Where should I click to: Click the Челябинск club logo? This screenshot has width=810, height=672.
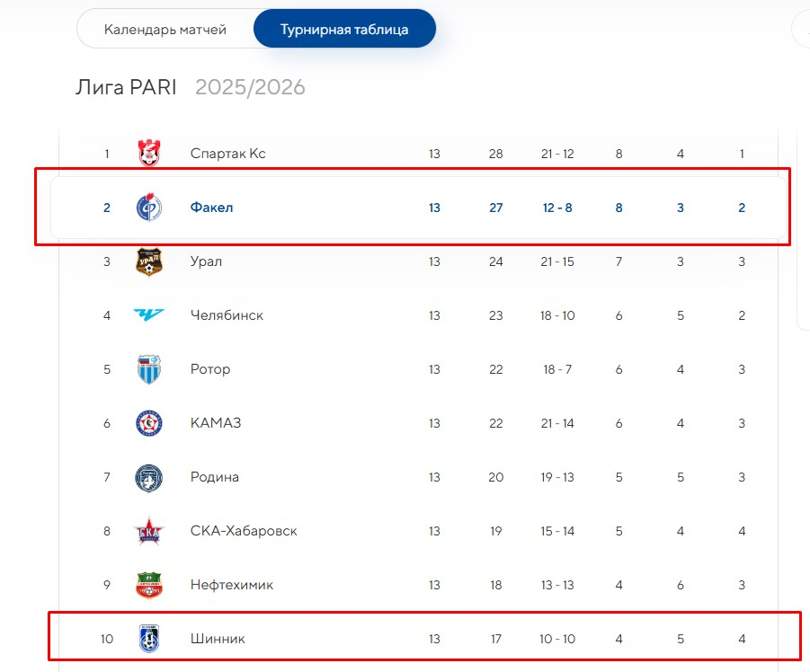148,315
